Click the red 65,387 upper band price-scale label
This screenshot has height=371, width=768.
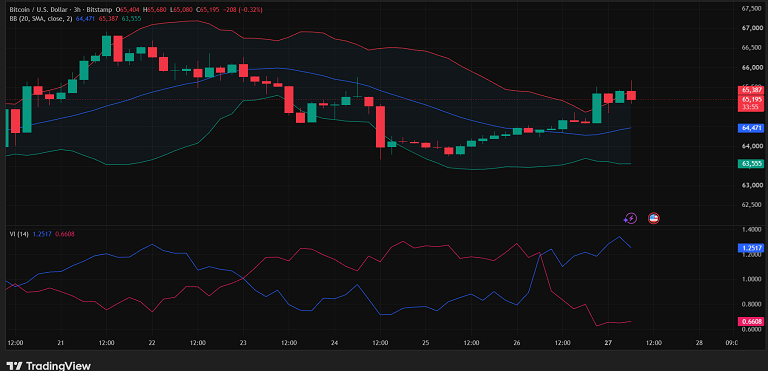point(751,90)
